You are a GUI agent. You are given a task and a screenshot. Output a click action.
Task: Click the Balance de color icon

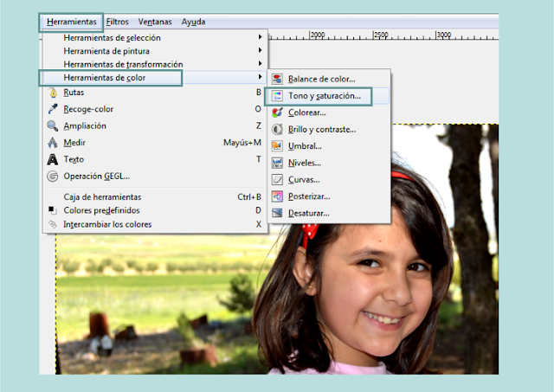point(277,79)
